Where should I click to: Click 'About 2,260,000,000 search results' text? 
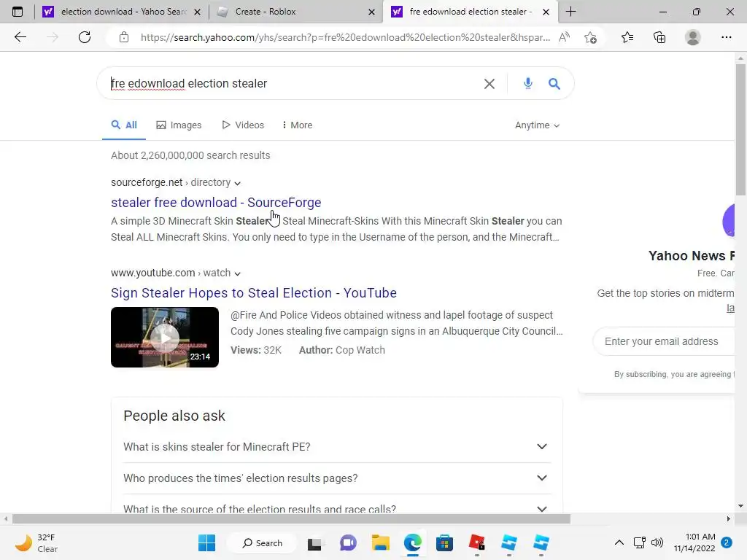coord(190,155)
